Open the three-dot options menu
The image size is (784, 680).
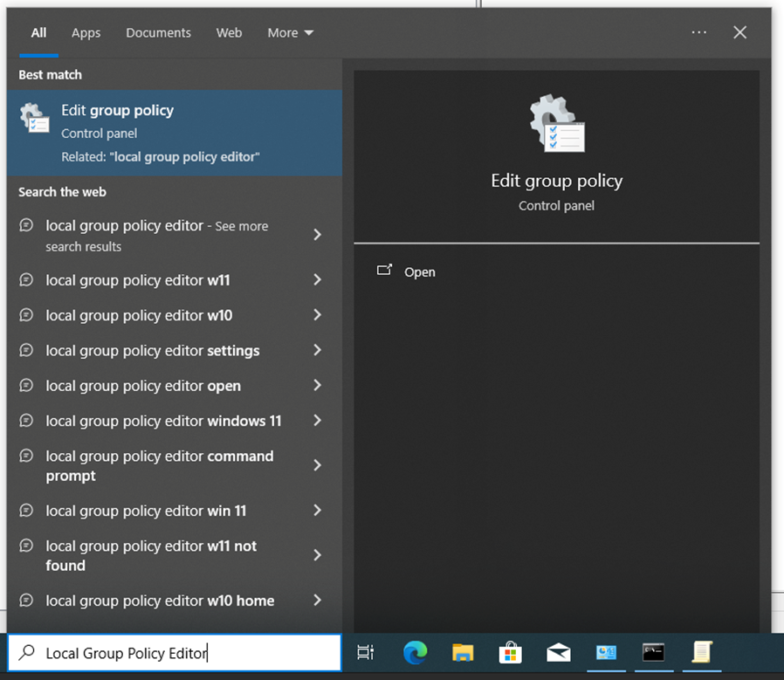coord(699,32)
